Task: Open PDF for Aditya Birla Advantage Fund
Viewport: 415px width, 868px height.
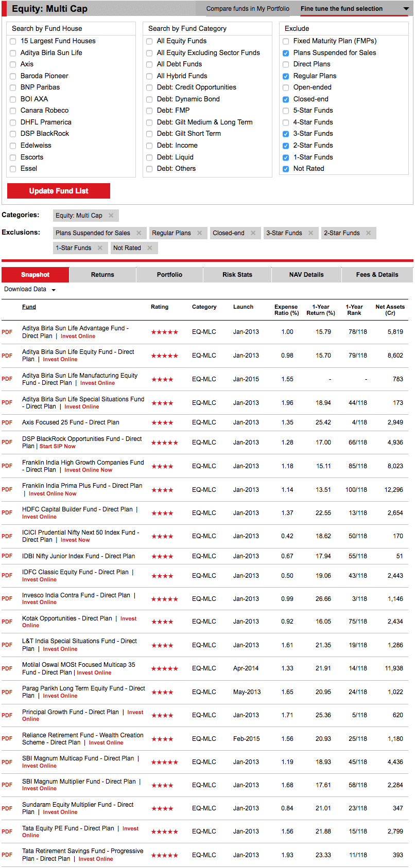Action: (x=7, y=332)
